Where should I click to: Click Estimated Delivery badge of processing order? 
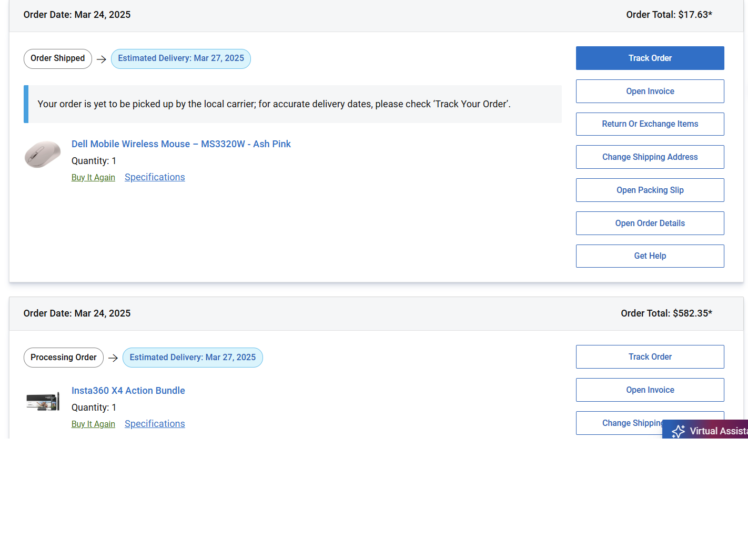click(193, 358)
